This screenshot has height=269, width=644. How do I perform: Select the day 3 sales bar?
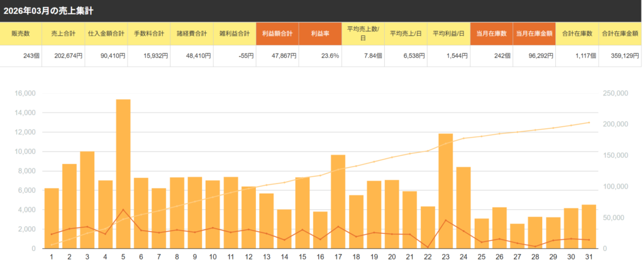point(87,200)
